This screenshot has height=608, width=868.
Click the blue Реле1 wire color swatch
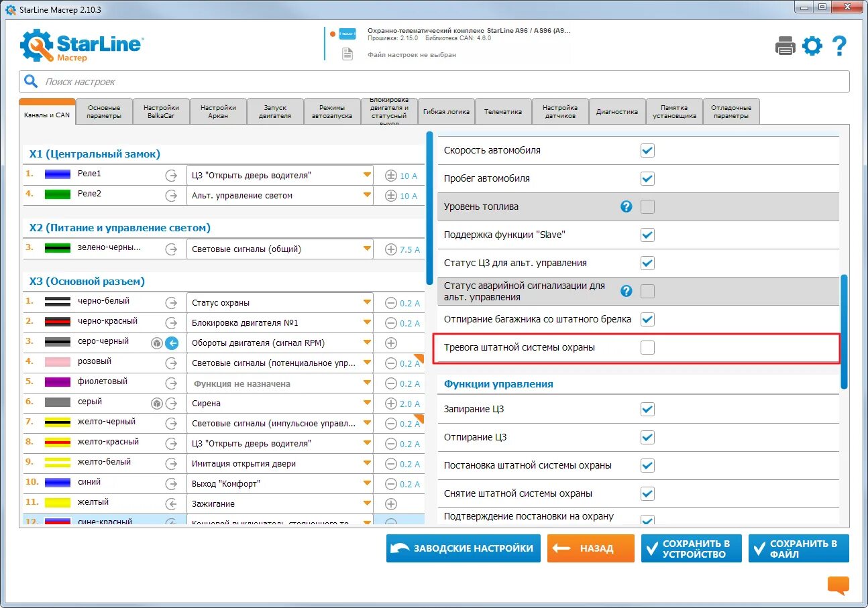pyautogui.click(x=58, y=174)
